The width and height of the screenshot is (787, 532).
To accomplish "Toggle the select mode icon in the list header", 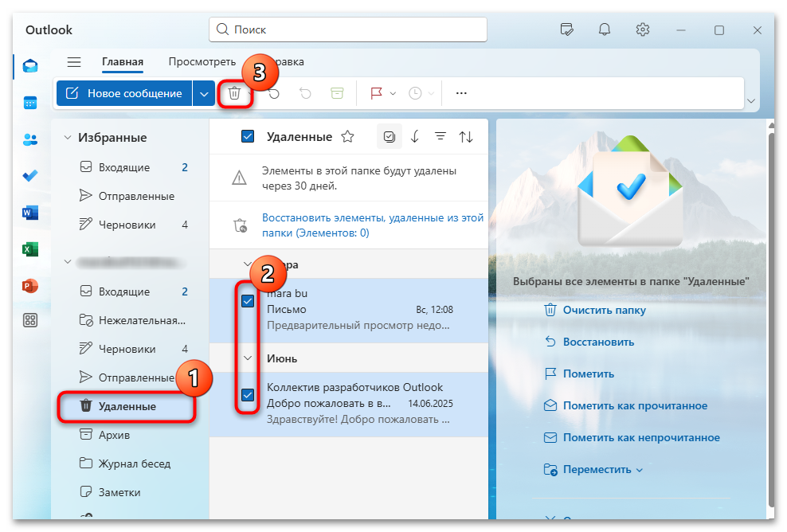I will (x=389, y=136).
